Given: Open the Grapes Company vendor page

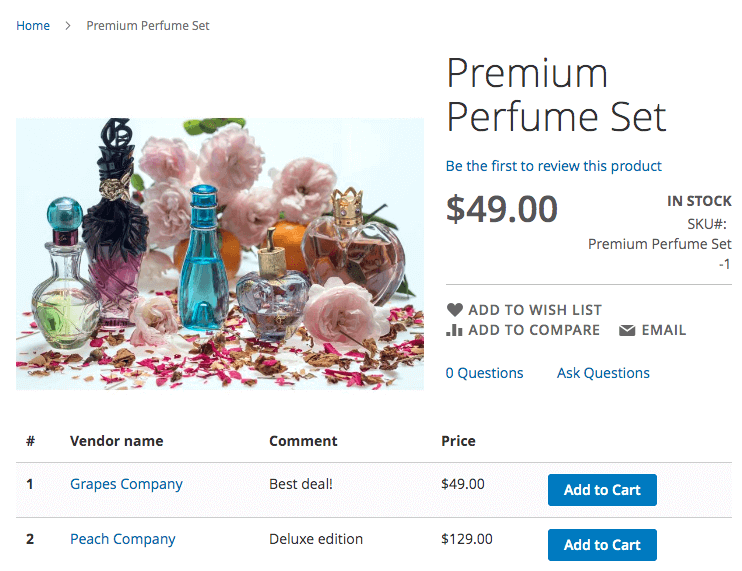Looking at the screenshot, I should (x=126, y=484).
